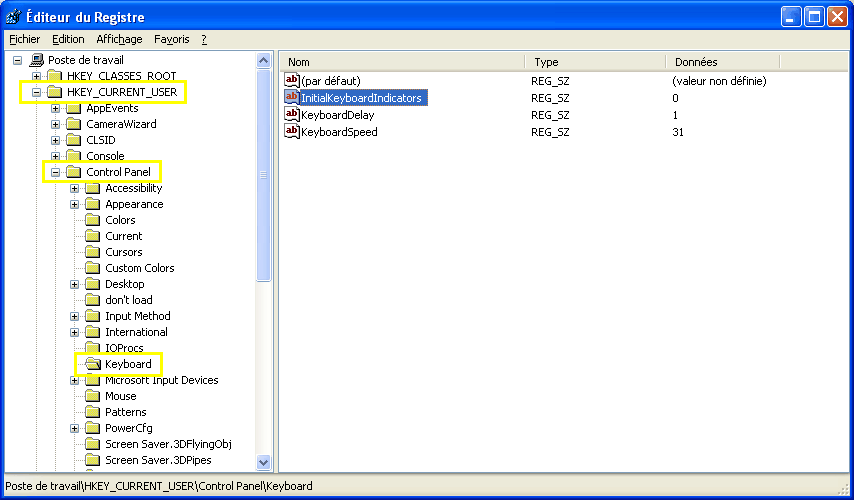
Task: Expand the Appearance key
Action: (75, 204)
